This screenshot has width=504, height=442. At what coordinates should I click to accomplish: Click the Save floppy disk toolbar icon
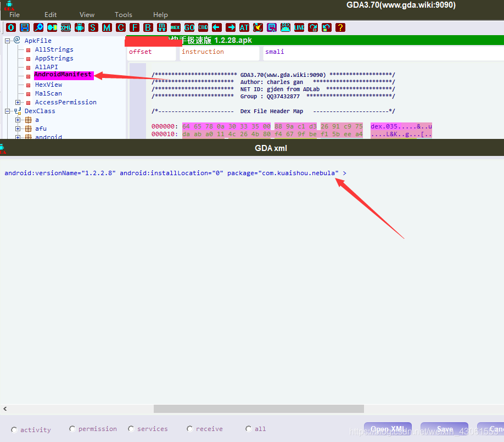coord(25,27)
